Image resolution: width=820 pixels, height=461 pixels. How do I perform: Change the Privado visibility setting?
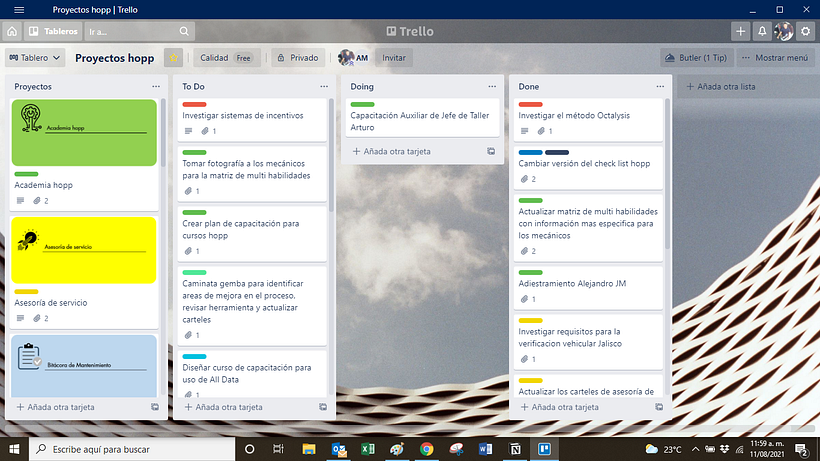pyautogui.click(x=298, y=58)
